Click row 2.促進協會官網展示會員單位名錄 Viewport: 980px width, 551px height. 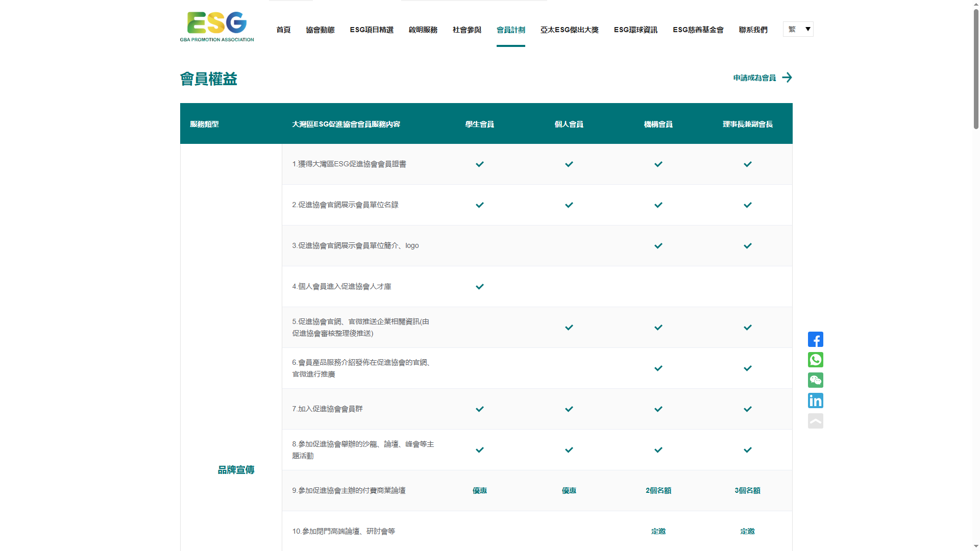pyautogui.click(x=537, y=205)
